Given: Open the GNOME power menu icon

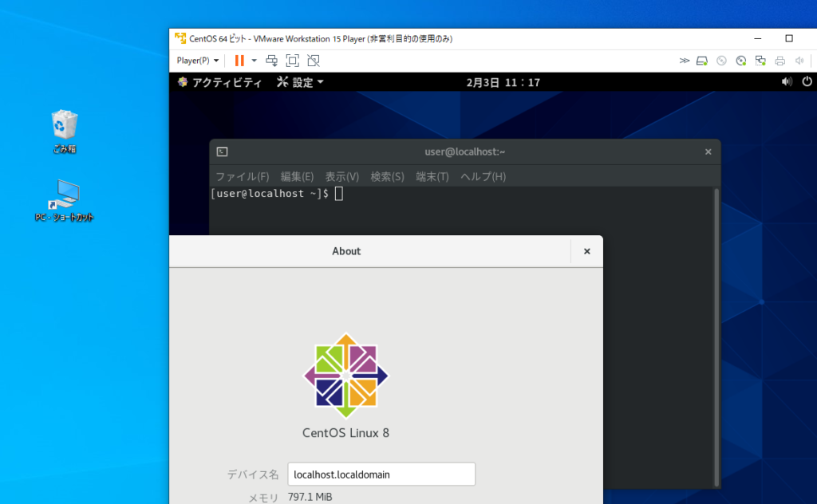Looking at the screenshot, I should click(807, 82).
